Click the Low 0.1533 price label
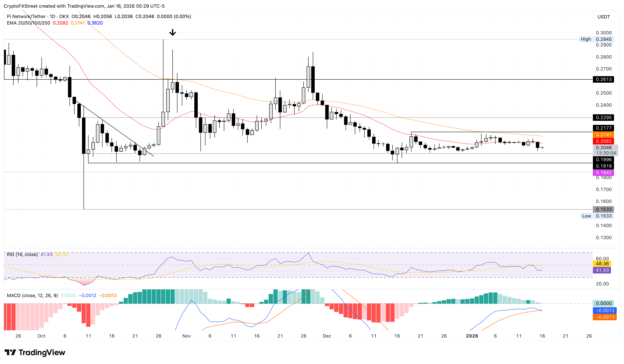The image size is (624, 364). (x=603, y=216)
